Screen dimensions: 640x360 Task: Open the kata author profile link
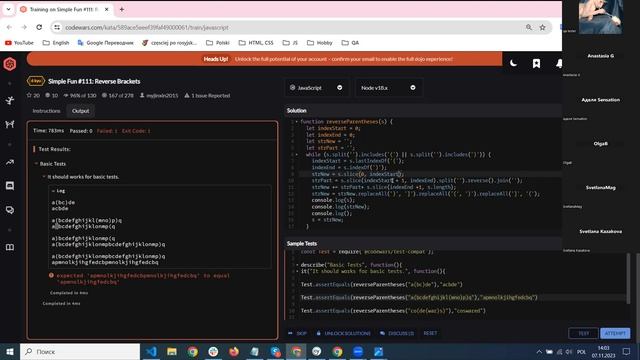point(159,96)
